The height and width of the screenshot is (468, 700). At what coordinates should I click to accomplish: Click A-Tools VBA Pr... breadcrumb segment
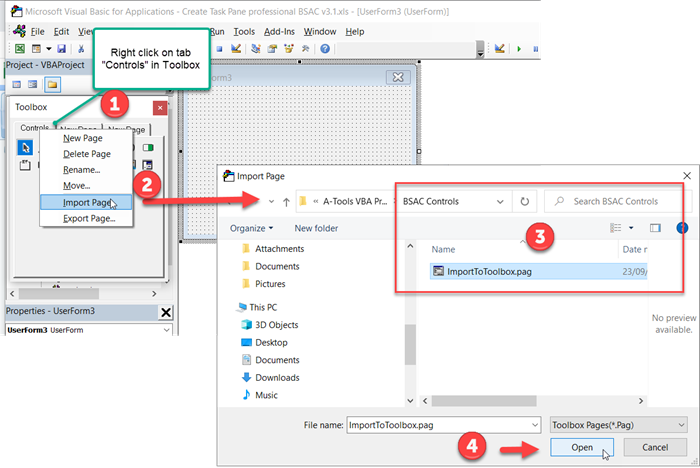tap(355, 201)
